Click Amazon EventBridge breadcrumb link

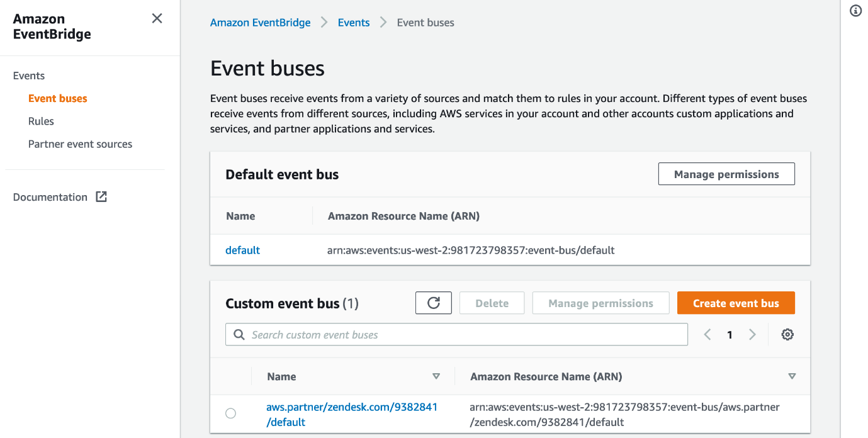[260, 23]
